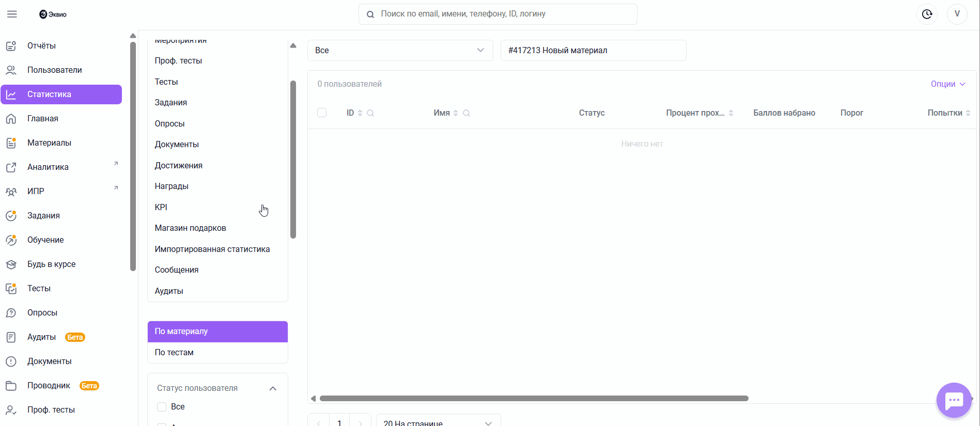Image resolution: width=980 pixels, height=426 pixels.
Task: Collapse the Статус пользователя section
Action: click(x=273, y=388)
